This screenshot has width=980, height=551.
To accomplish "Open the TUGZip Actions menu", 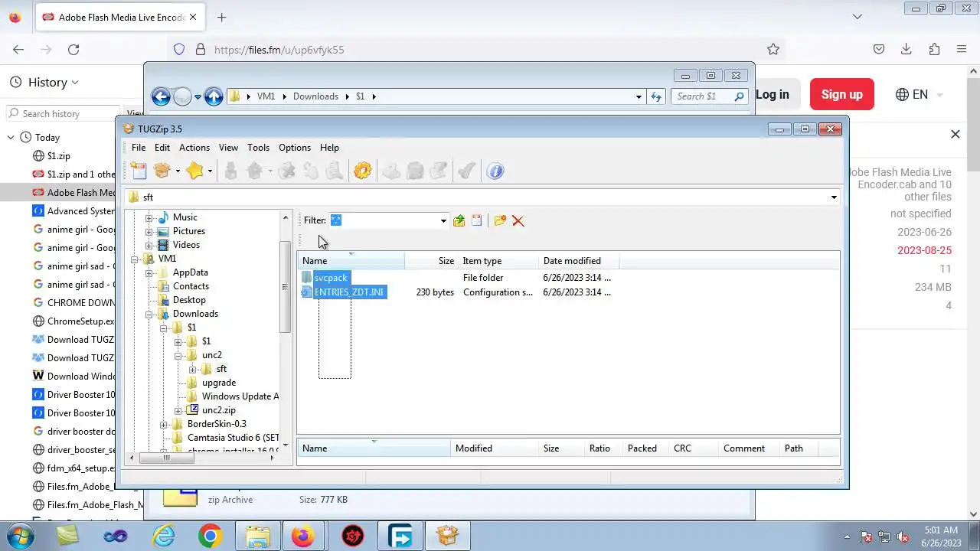I will [194, 148].
